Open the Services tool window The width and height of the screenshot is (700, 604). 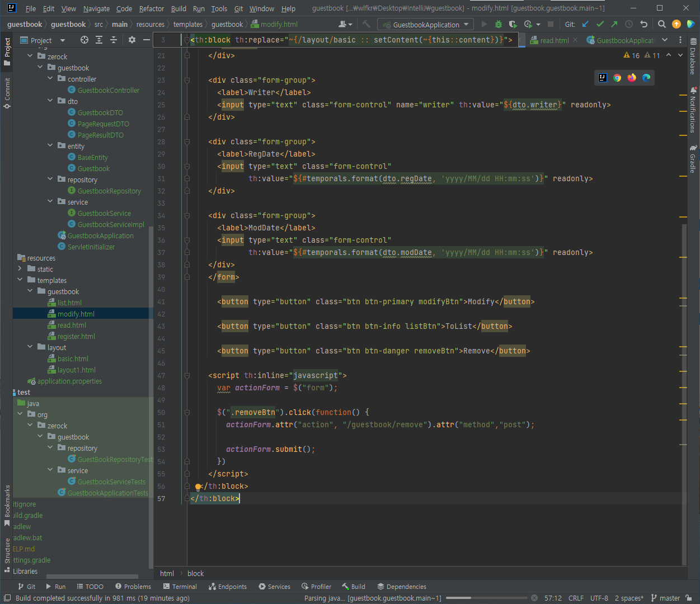(x=274, y=587)
